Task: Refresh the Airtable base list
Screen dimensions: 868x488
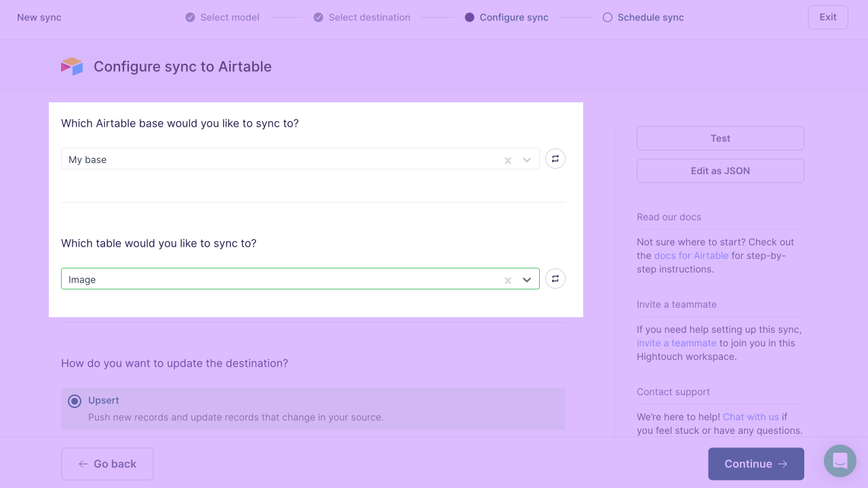Action: [555, 159]
